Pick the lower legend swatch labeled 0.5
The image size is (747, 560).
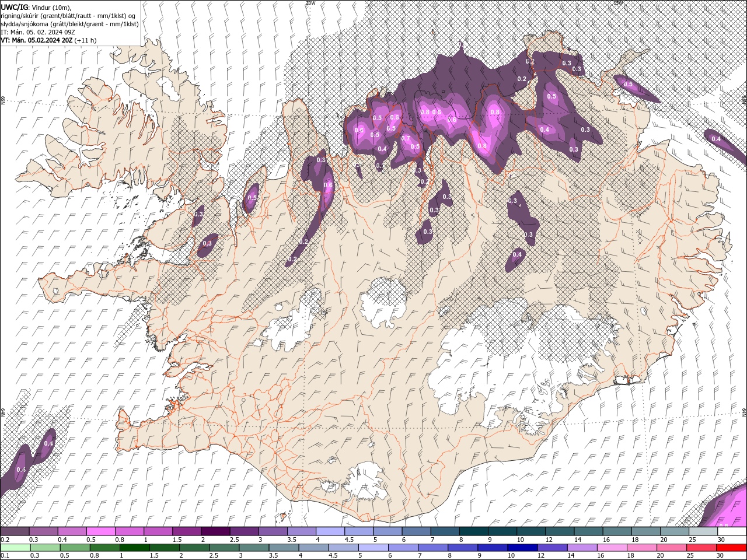75,548
